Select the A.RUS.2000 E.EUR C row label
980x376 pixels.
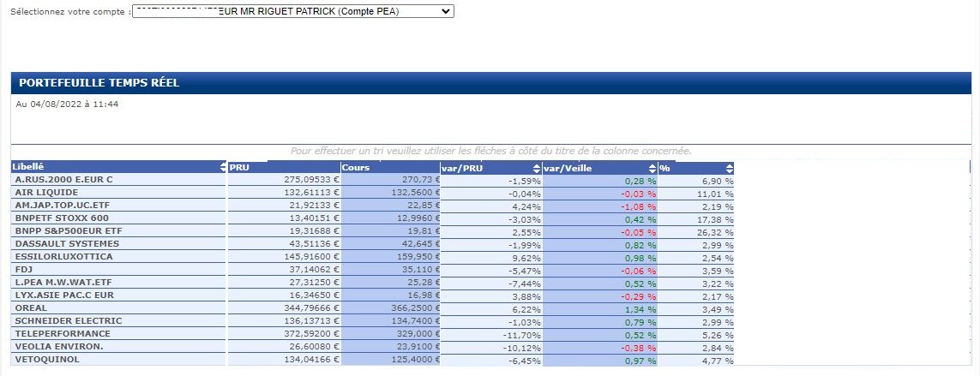coord(63,179)
